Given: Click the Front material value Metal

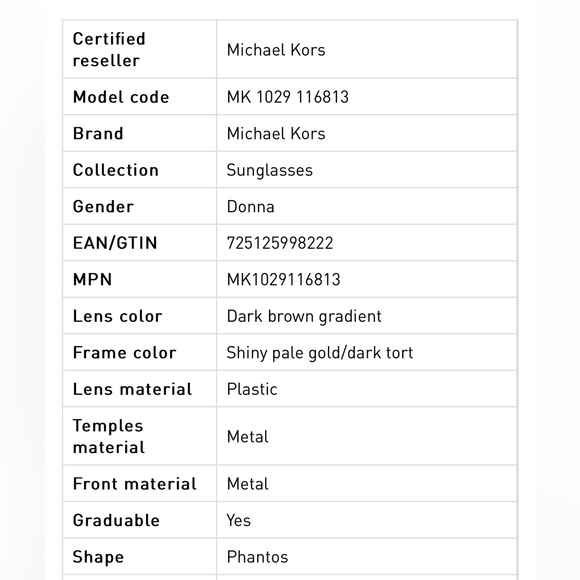Looking at the screenshot, I should [247, 484].
